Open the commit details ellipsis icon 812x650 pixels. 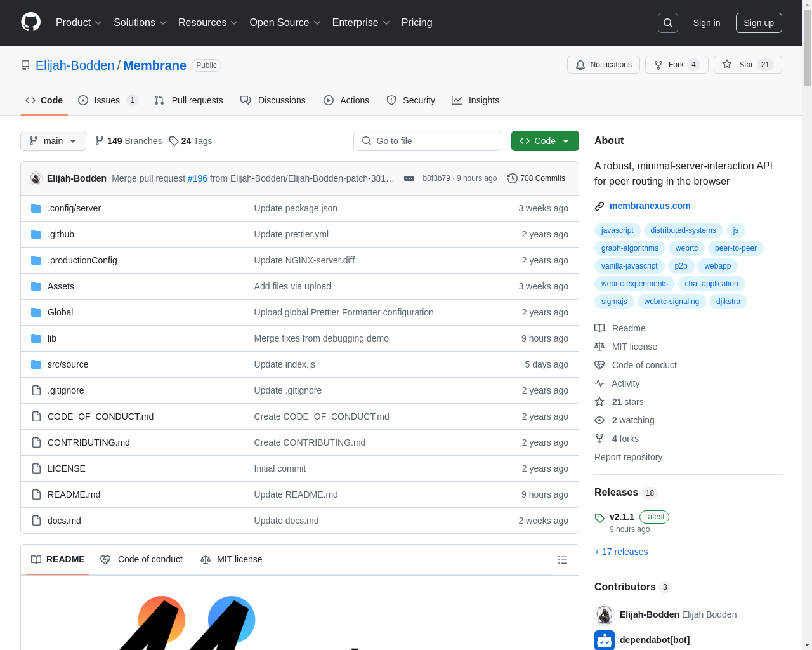[409, 178]
